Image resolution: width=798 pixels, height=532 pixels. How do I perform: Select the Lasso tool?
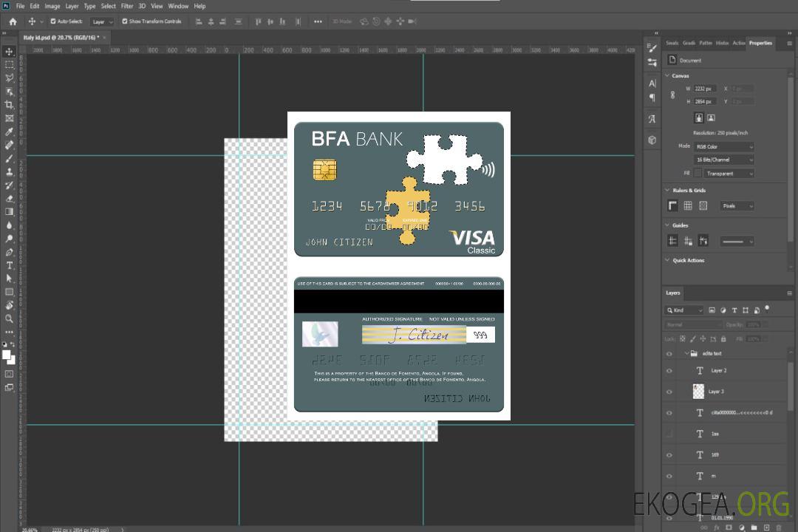9,78
